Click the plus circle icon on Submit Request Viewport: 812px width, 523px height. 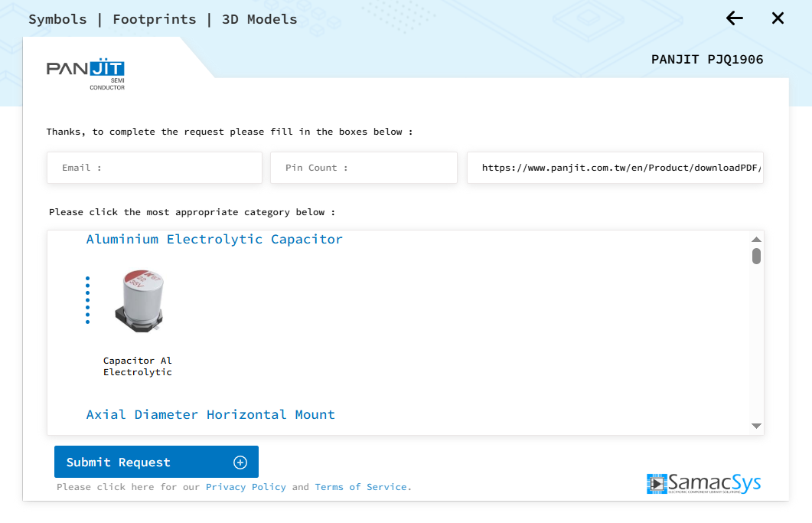[x=240, y=463]
